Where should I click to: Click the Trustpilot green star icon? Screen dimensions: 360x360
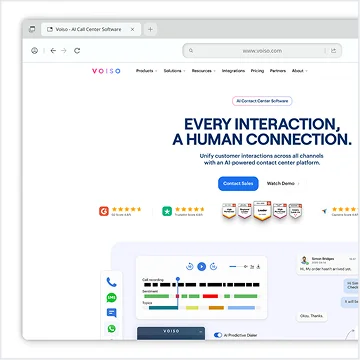167,211
